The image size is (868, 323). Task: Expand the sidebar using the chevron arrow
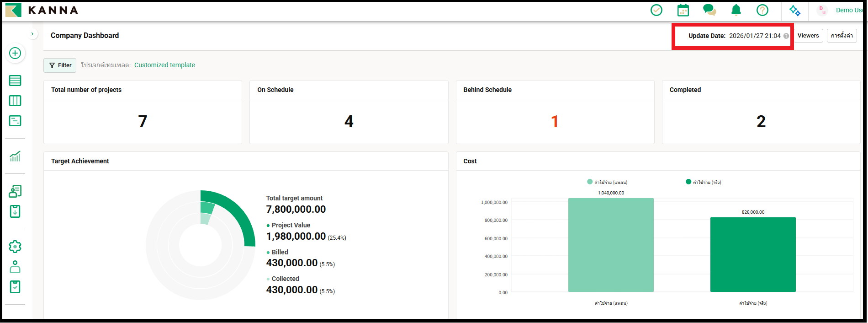(32, 34)
